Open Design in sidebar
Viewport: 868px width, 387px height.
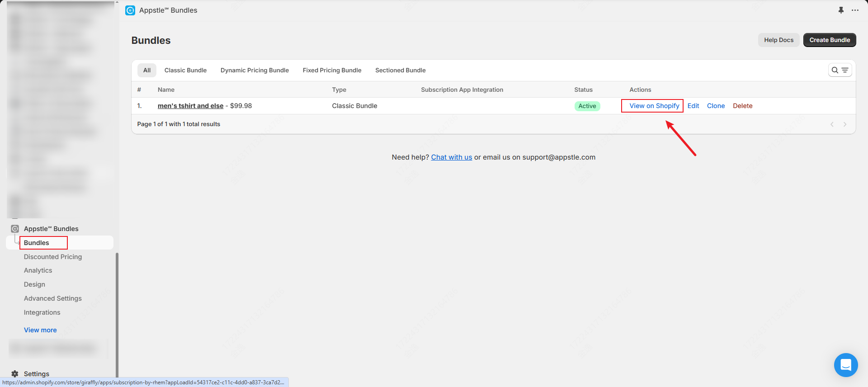[34, 284]
